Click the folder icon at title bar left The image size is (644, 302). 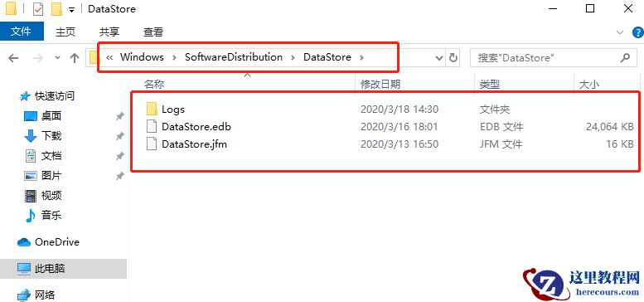(11, 8)
